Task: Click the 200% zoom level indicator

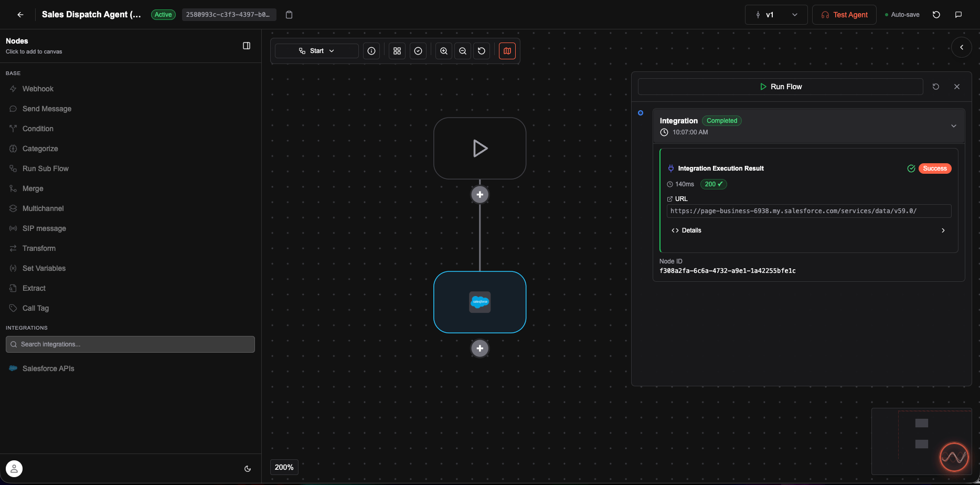Action: pos(284,467)
